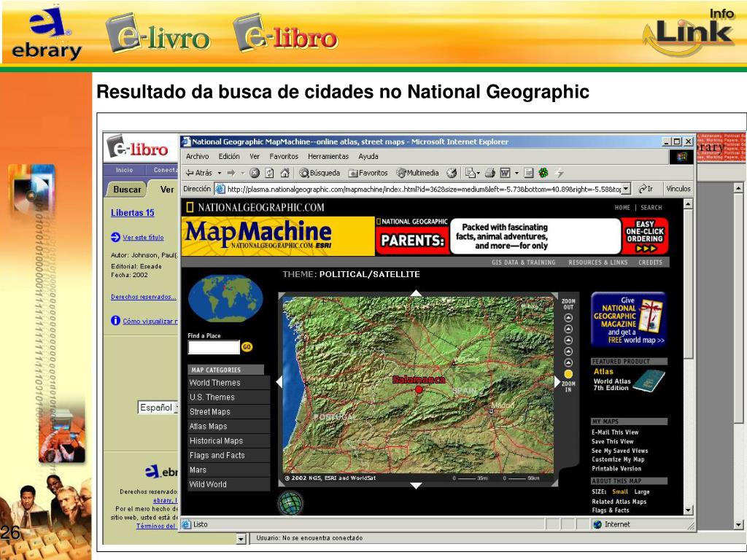747x560 pixels.
Task: Select Atlas Maps category
Action: (x=229, y=426)
